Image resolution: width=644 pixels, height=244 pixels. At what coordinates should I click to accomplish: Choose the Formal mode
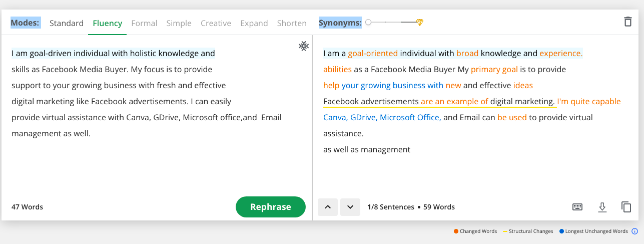(144, 23)
